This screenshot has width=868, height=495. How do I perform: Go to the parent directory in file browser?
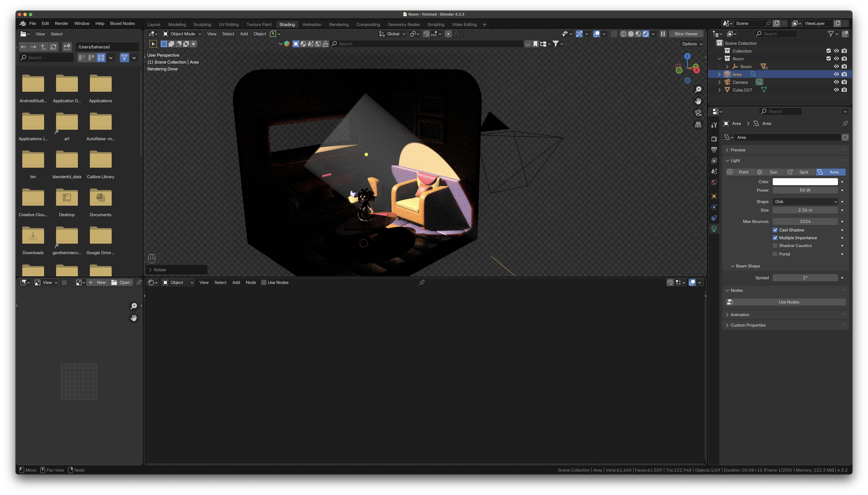tap(43, 47)
